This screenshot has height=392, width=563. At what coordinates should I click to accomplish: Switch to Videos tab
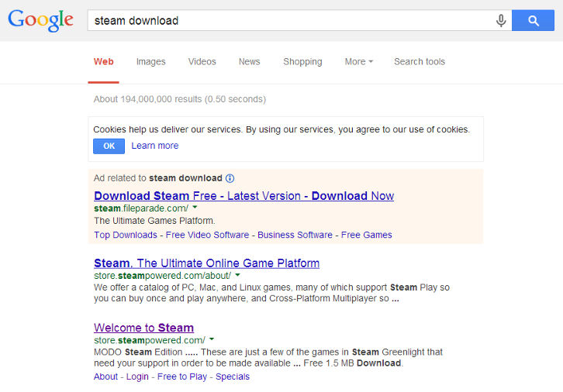tap(202, 62)
